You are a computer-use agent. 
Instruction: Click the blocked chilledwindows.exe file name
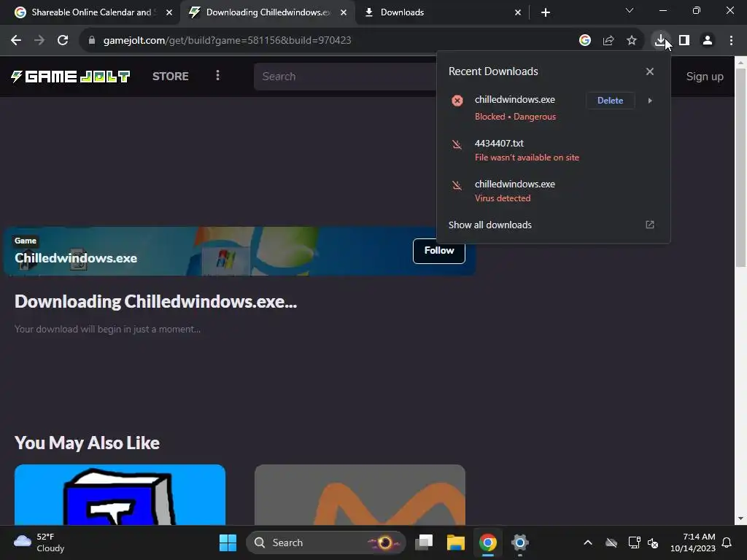pyautogui.click(x=514, y=99)
